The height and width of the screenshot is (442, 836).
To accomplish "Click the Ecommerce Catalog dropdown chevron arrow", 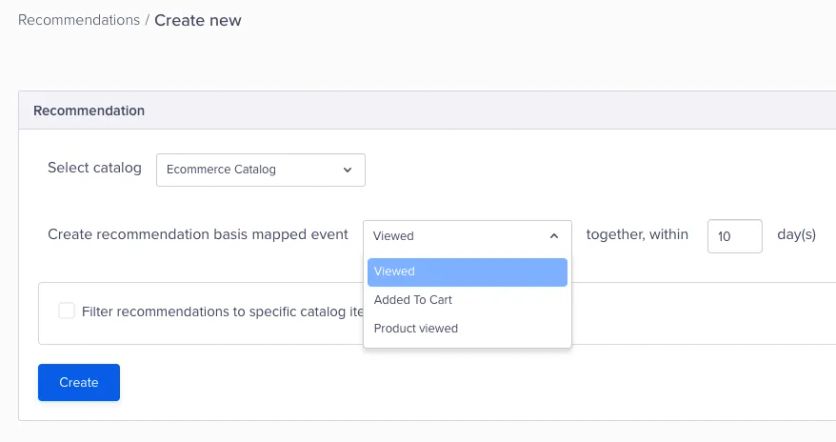I will click(348, 170).
